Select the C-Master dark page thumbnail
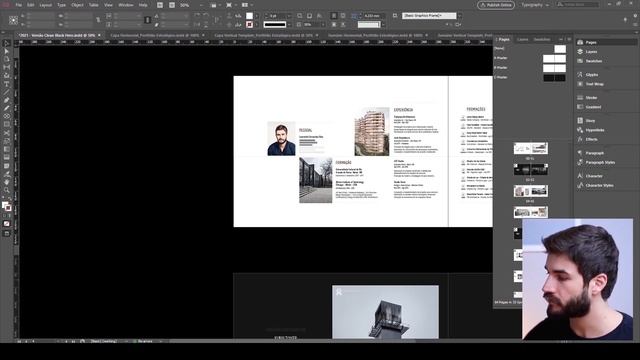640x360 pixels. click(554, 78)
